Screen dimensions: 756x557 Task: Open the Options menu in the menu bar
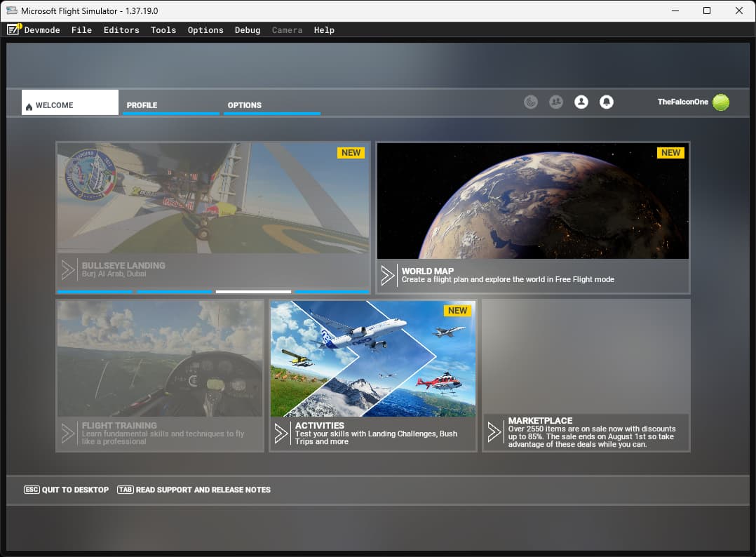205,30
